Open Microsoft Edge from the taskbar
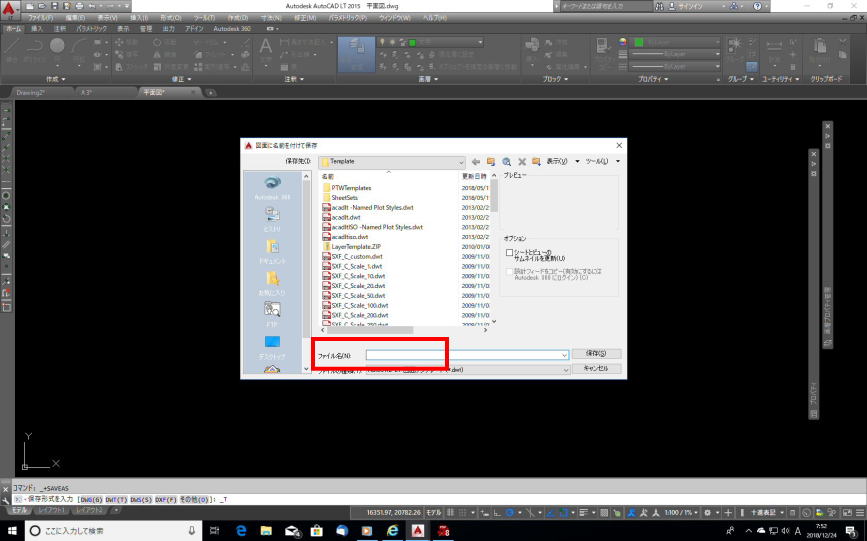Image resolution: width=867 pixels, height=541 pixels. pos(241,530)
